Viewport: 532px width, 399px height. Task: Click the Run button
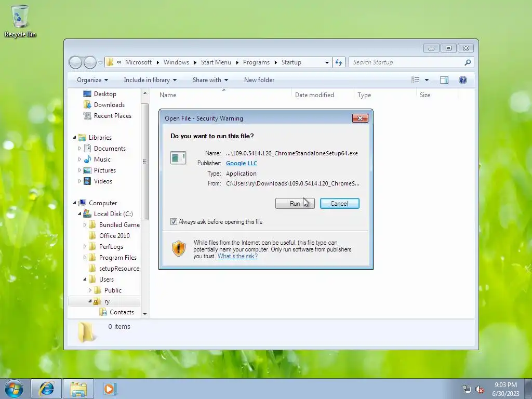(x=295, y=204)
